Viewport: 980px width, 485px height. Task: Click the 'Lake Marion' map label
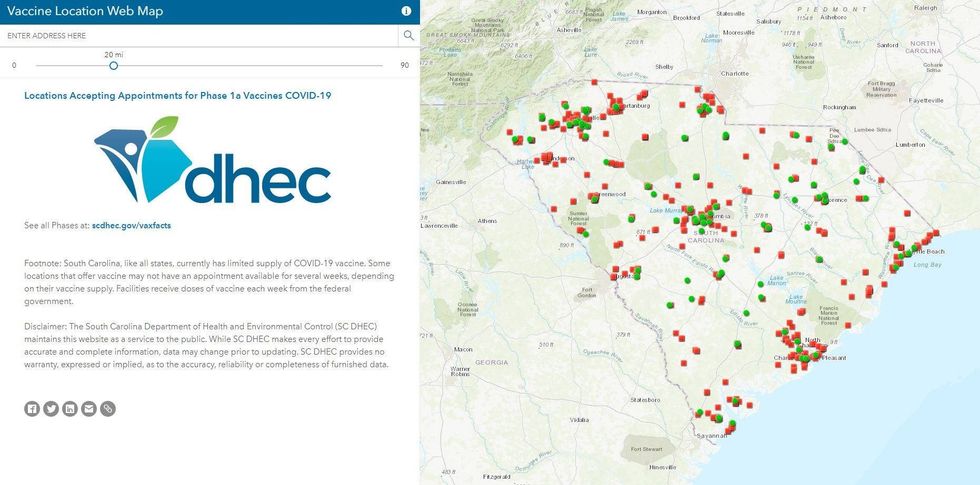click(778, 281)
